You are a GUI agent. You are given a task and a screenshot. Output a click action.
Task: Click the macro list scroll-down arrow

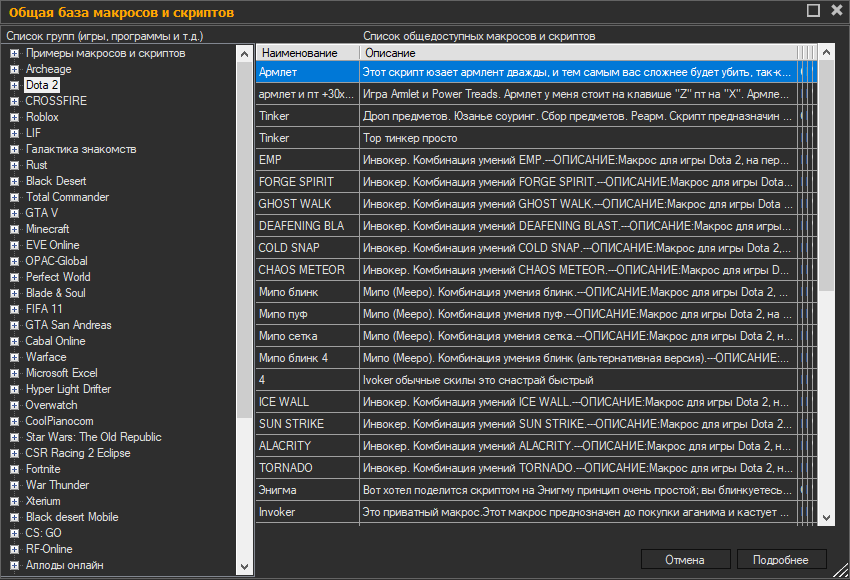pyautogui.click(x=826, y=518)
